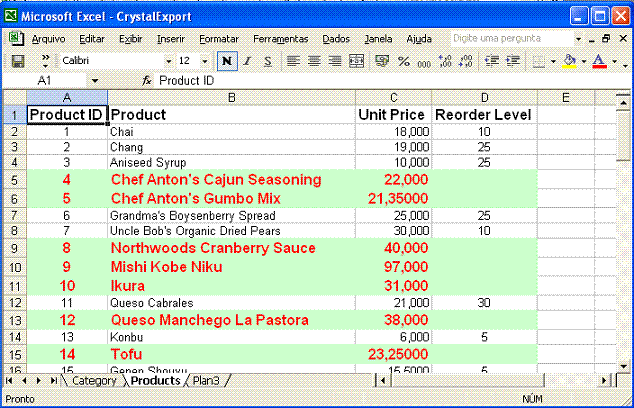This screenshot has height=408, width=634.
Task: Go to first sheet tab arrow
Action: (x=9, y=381)
